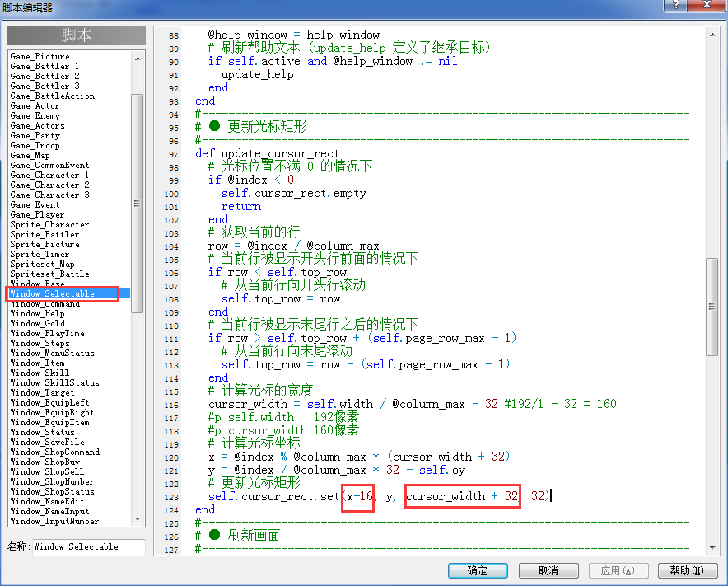Select Spriteset_Battle script
The image size is (728, 586).
point(49,274)
